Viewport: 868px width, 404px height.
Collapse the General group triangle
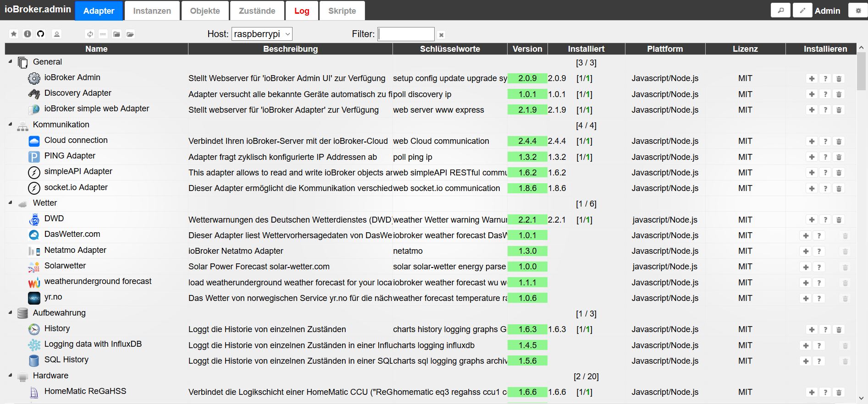(11, 61)
